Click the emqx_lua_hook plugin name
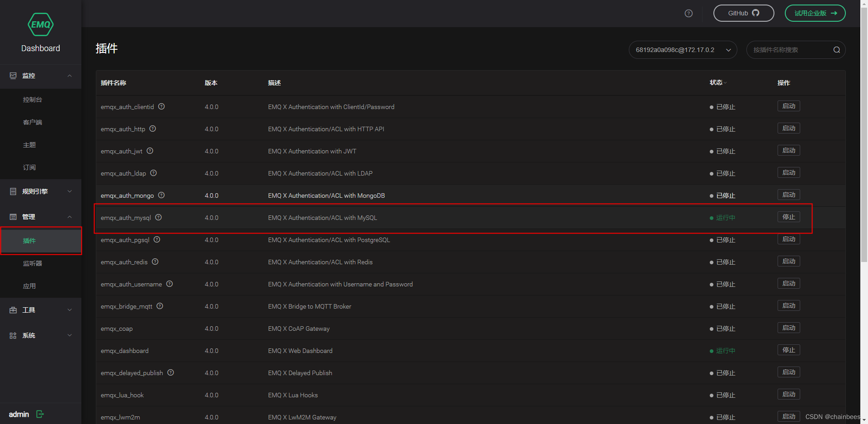The width and height of the screenshot is (868, 424). click(x=122, y=395)
